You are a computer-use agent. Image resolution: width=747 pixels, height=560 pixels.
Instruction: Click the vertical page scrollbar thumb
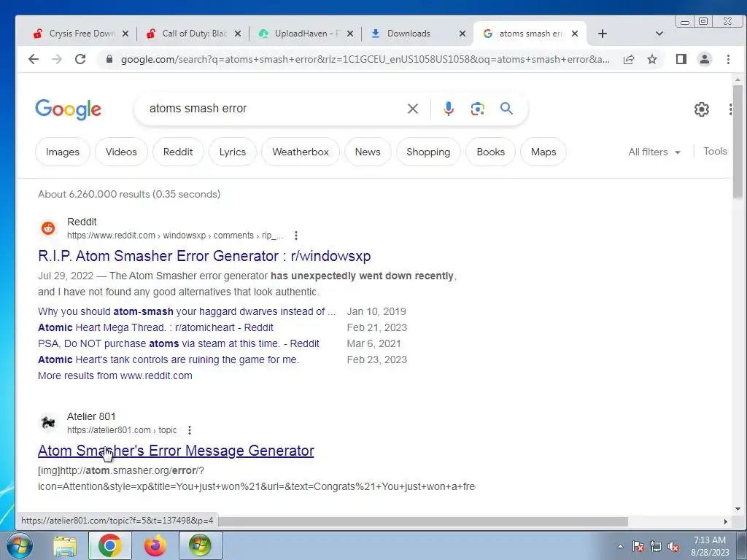[738, 142]
